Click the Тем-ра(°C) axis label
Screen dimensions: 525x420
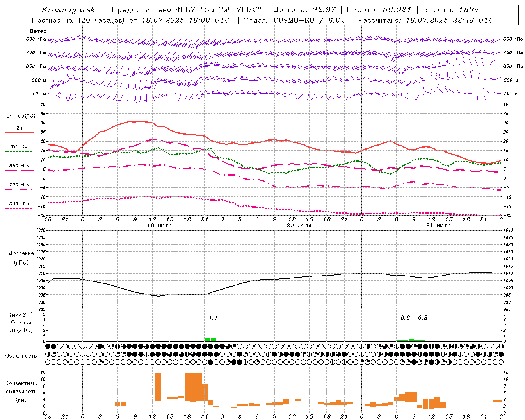tap(19, 116)
